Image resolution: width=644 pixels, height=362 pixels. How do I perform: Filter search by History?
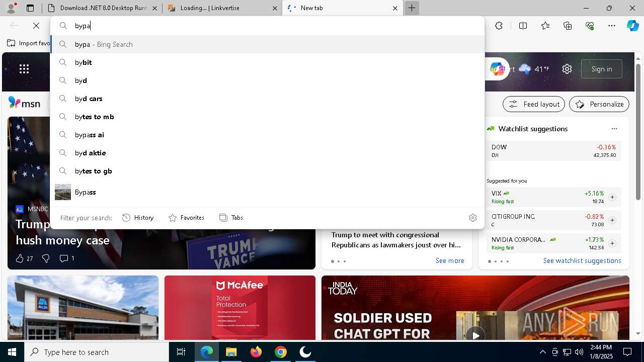pyautogui.click(x=138, y=218)
